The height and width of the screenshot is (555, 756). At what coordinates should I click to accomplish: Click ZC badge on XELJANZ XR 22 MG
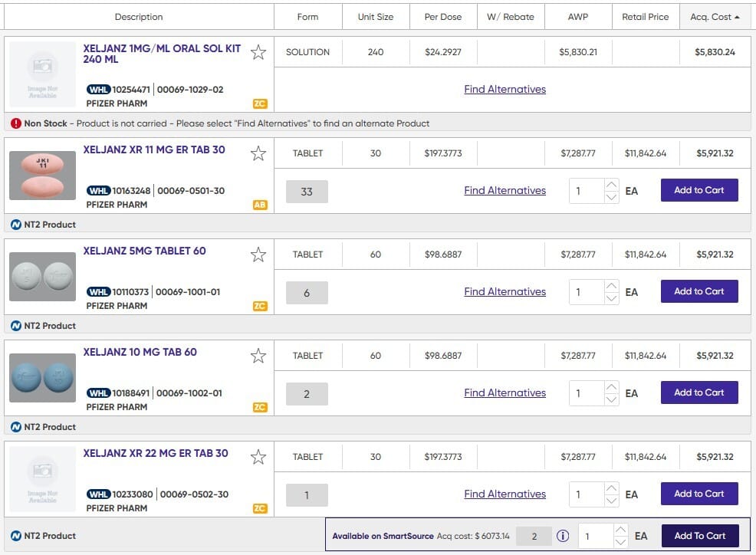point(260,509)
